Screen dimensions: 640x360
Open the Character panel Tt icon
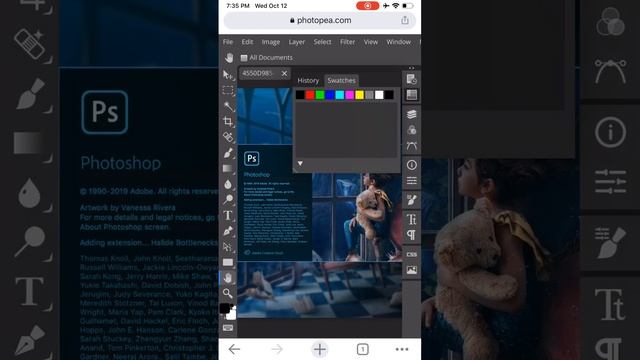[411, 219]
